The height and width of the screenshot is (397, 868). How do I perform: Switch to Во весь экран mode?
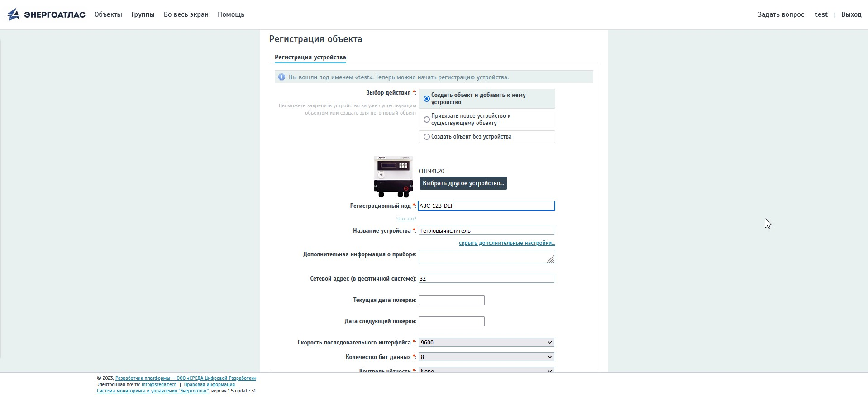pos(186,14)
